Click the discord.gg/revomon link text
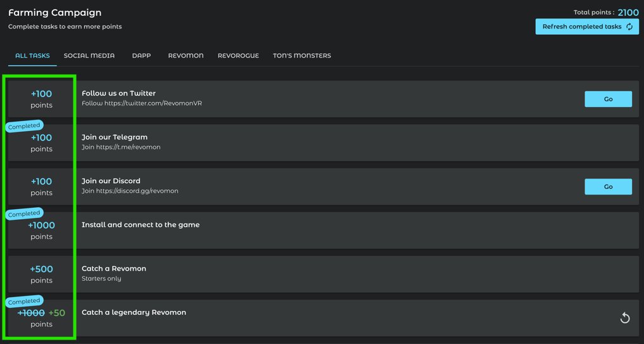 pos(137,191)
